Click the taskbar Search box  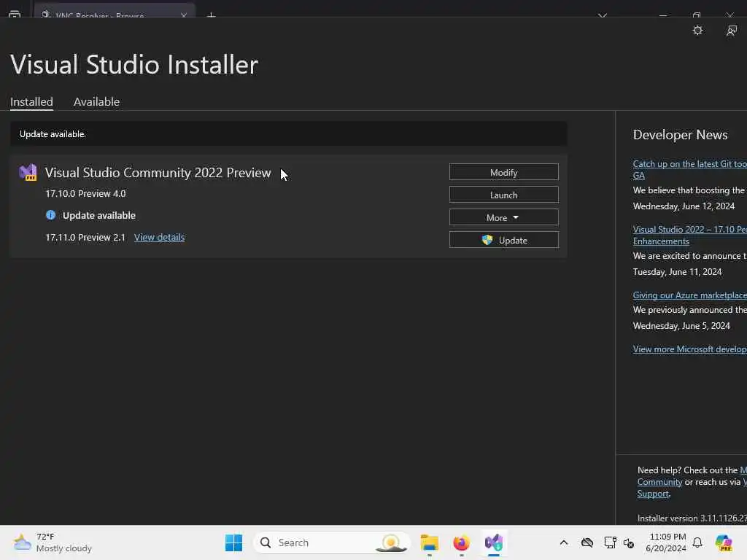[x=332, y=542]
